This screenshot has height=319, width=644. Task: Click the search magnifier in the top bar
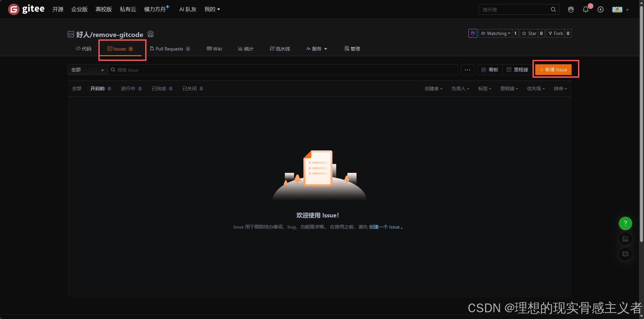coord(553,9)
